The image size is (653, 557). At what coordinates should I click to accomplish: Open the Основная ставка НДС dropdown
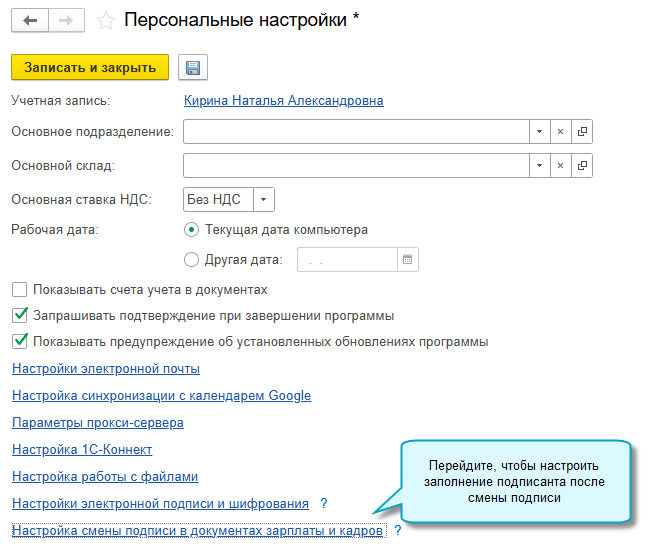pos(264,200)
